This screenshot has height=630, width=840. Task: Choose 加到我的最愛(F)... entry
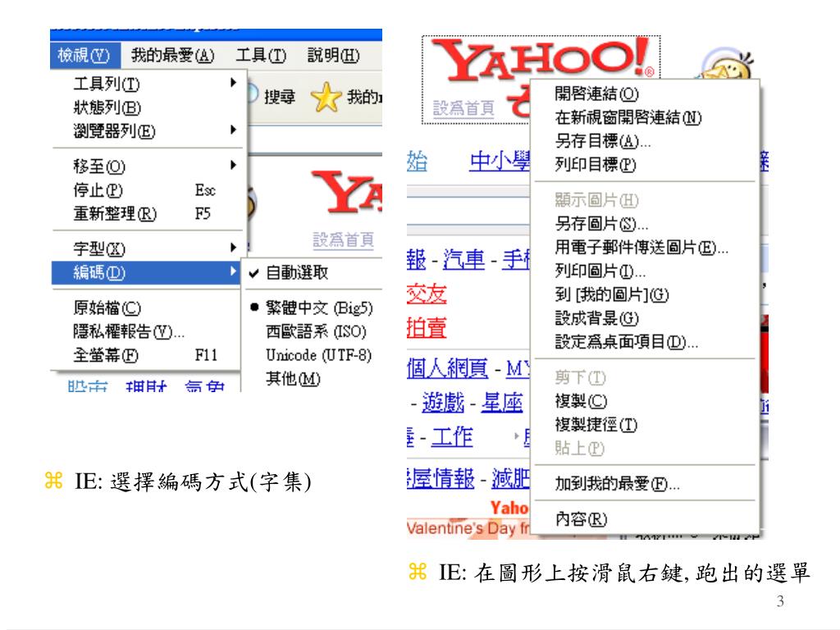pyautogui.click(x=645, y=483)
